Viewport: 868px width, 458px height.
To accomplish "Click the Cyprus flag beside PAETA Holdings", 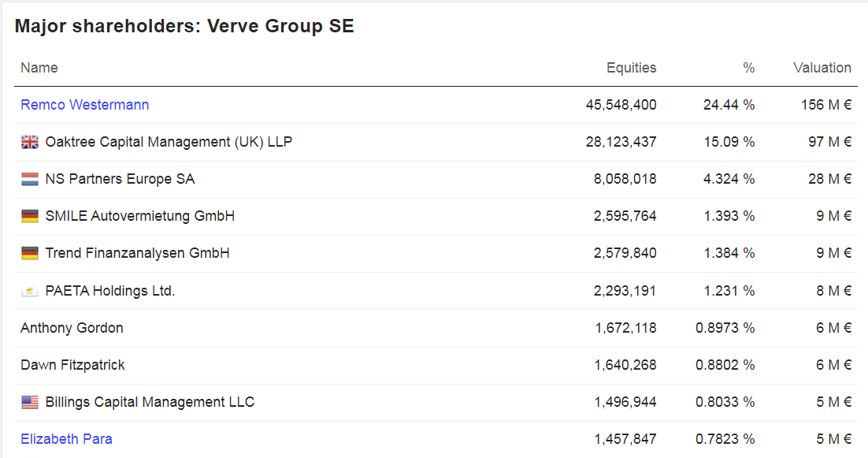I will [x=29, y=291].
